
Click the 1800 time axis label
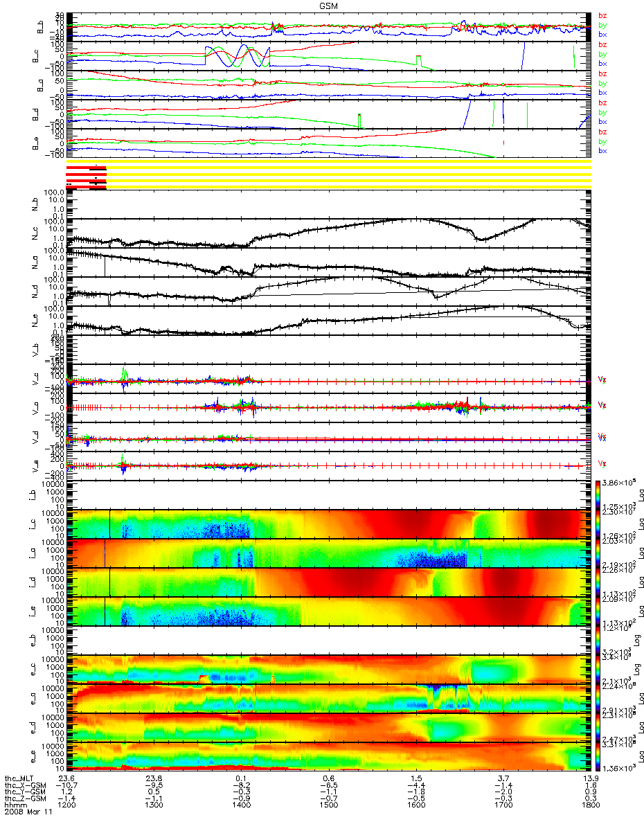pos(589,805)
